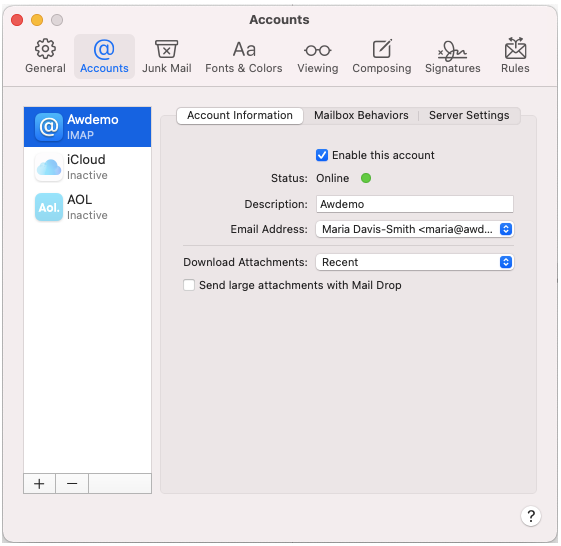This screenshot has height=546, width=561.
Task: Toggle Enable this account checkbox
Action: (322, 155)
